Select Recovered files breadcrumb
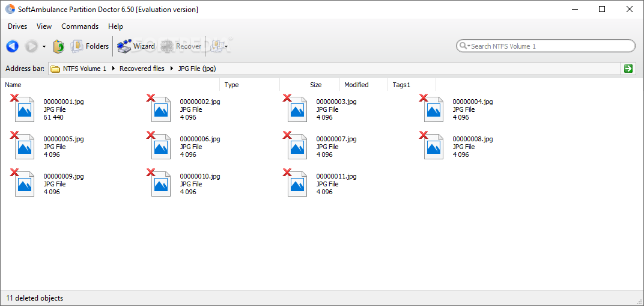644x306 pixels. (142, 69)
